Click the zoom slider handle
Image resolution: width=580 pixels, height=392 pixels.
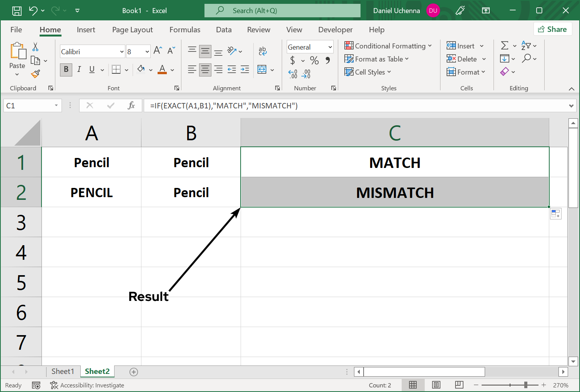tap(525, 385)
